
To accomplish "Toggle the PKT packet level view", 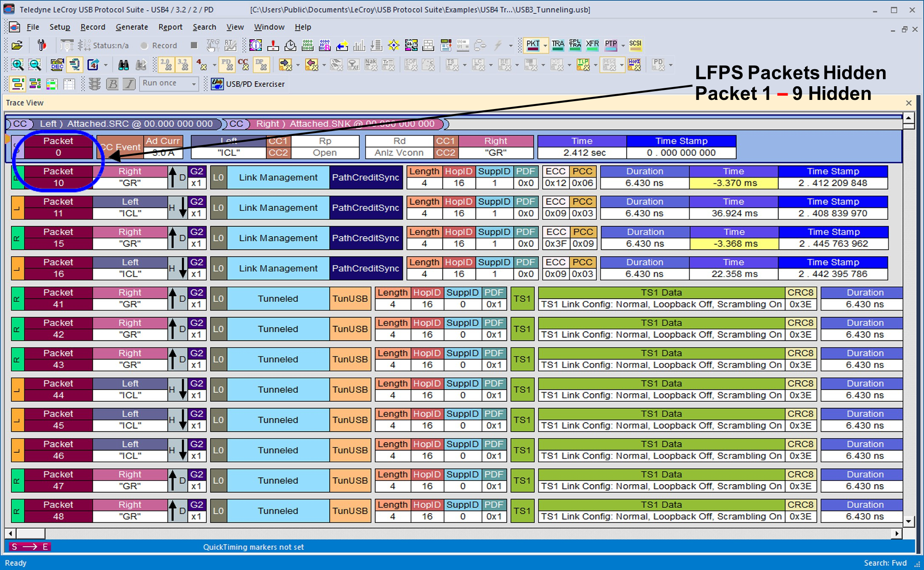I will click(x=533, y=45).
